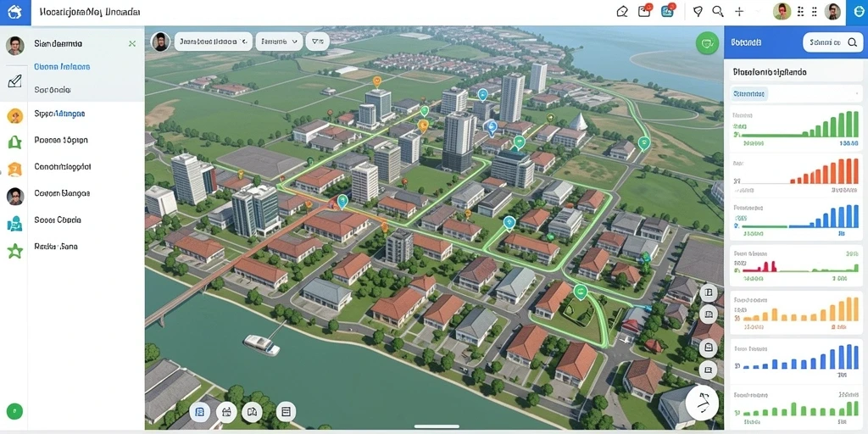Screen dimensions: 868x434
Task: Click the blue circular button in top-right corner
Action: (858, 12)
